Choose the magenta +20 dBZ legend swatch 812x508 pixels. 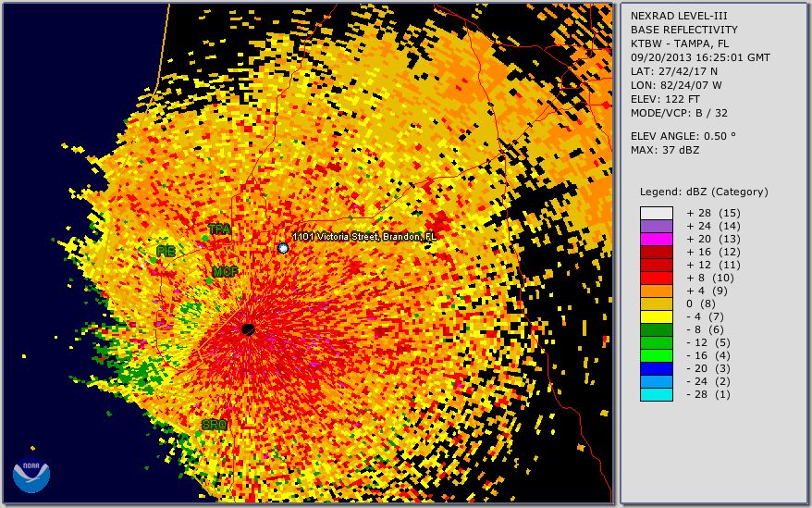pyautogui.click(x=656, y=240)
